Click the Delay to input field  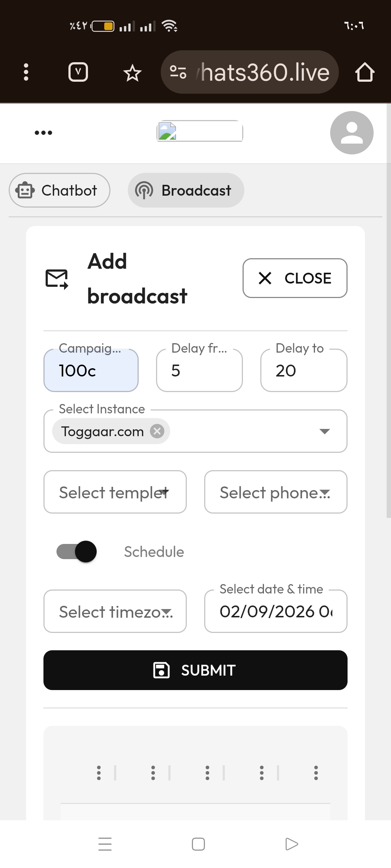tap(304, 371)
